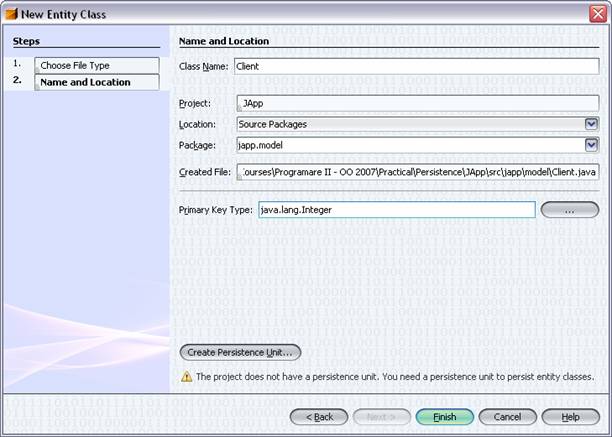This screenshot has width=612, height=437.
Task: Open Help for this wizard
Action: (570, 417)
